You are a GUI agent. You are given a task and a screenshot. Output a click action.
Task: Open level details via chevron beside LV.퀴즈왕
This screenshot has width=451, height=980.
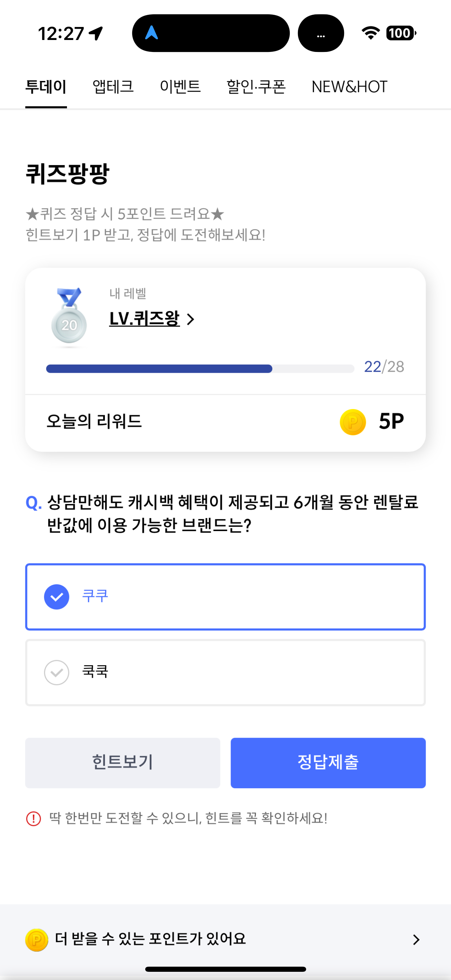coord(191,319)
